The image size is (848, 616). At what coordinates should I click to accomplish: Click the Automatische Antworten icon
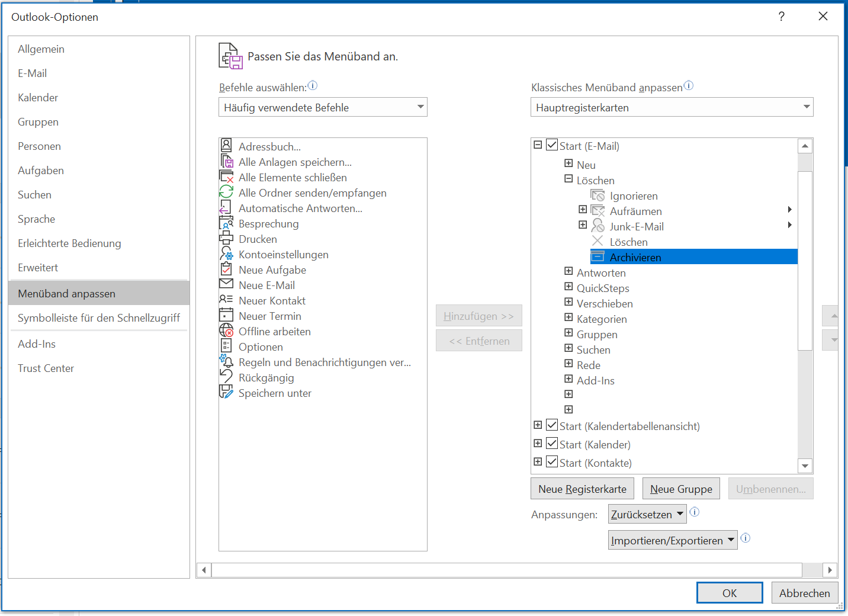[x=226, y=207]
